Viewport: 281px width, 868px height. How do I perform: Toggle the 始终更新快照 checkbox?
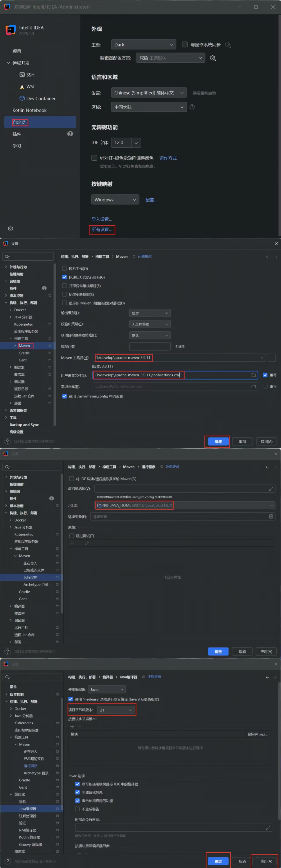(64, 294)
